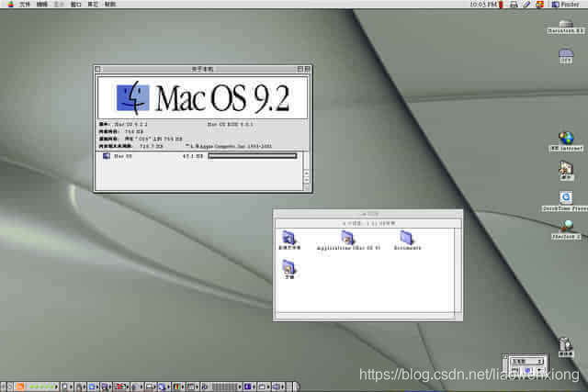Open the 文件 (File) menu
This screenshot has width=588, height=392.
coord(25,5)
